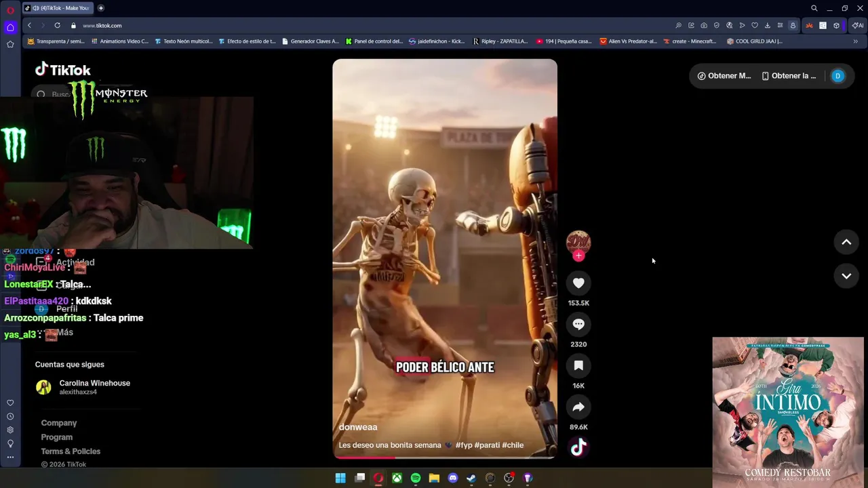Open the privacy shield icon
Viewport: 868px width, 488px height.
click(x=717, y=25)
